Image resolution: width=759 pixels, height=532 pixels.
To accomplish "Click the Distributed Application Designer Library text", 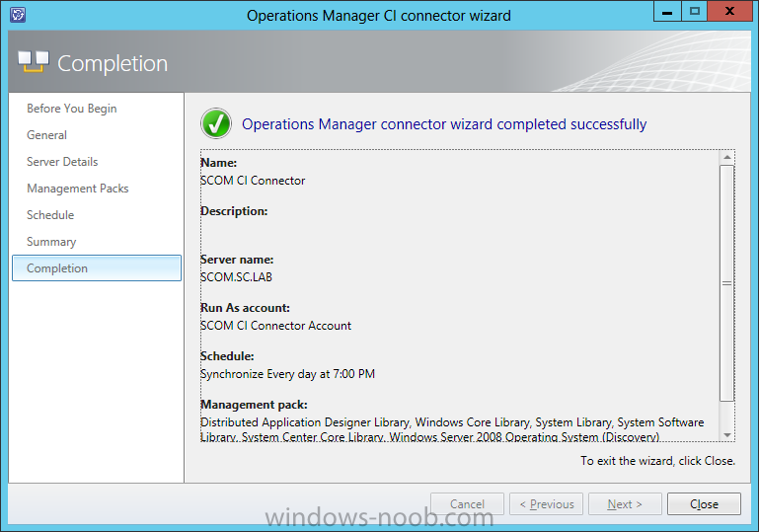I will point(305,422).
